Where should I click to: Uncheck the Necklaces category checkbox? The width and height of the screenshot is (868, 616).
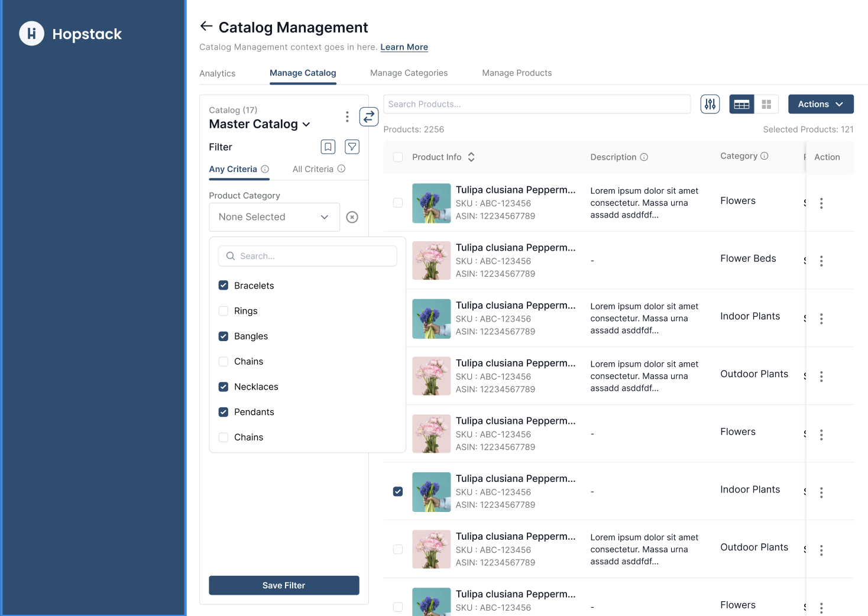coord(224,387)
